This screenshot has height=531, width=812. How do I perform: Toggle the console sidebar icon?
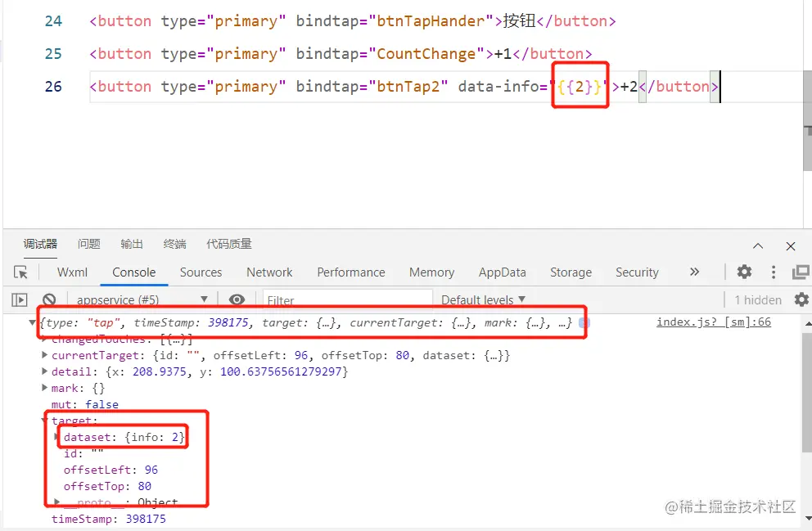(20, 299)
